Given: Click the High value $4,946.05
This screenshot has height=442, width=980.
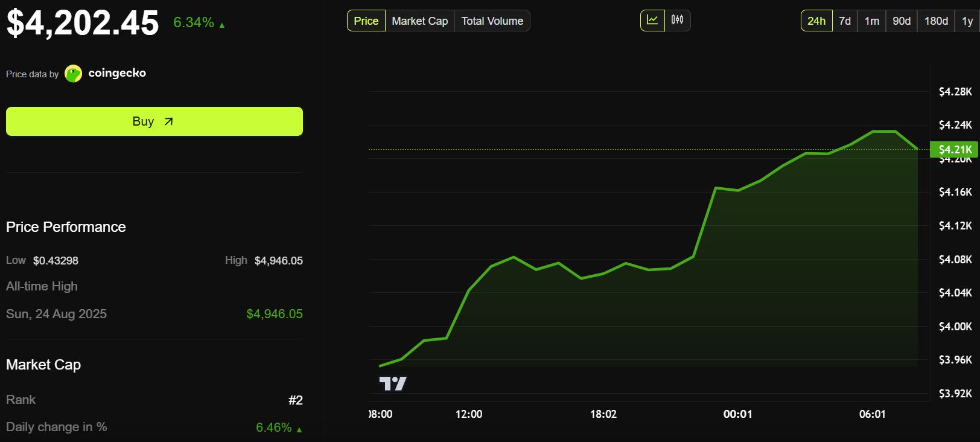Looking at the screenshot, I should point(279,261).
